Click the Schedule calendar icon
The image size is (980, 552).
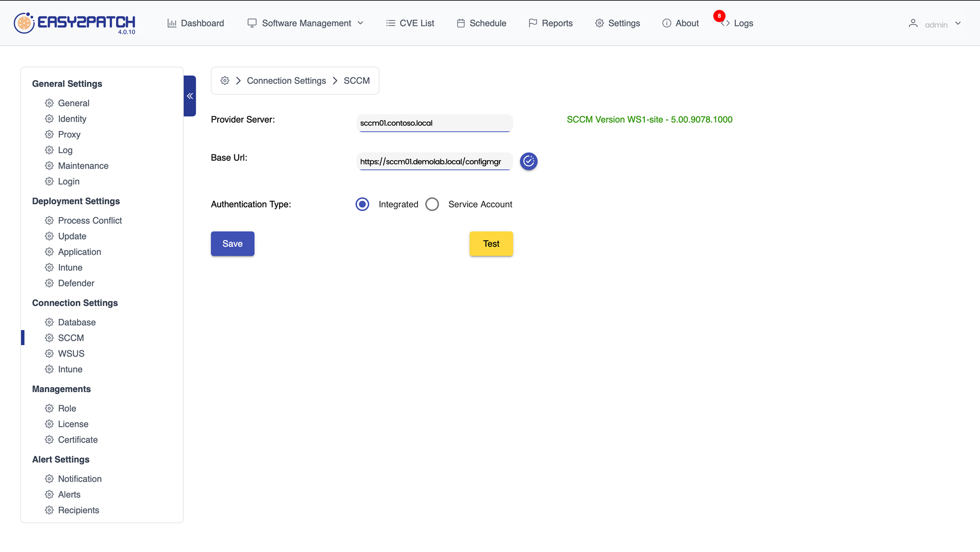pos(461,23)
